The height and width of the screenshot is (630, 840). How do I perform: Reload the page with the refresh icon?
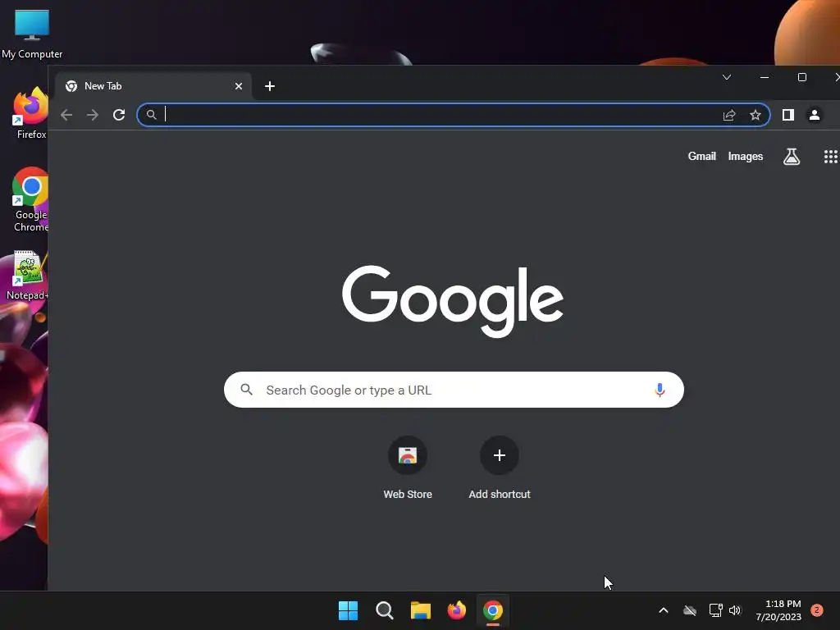pyautogui.click(x=119, y=115)
